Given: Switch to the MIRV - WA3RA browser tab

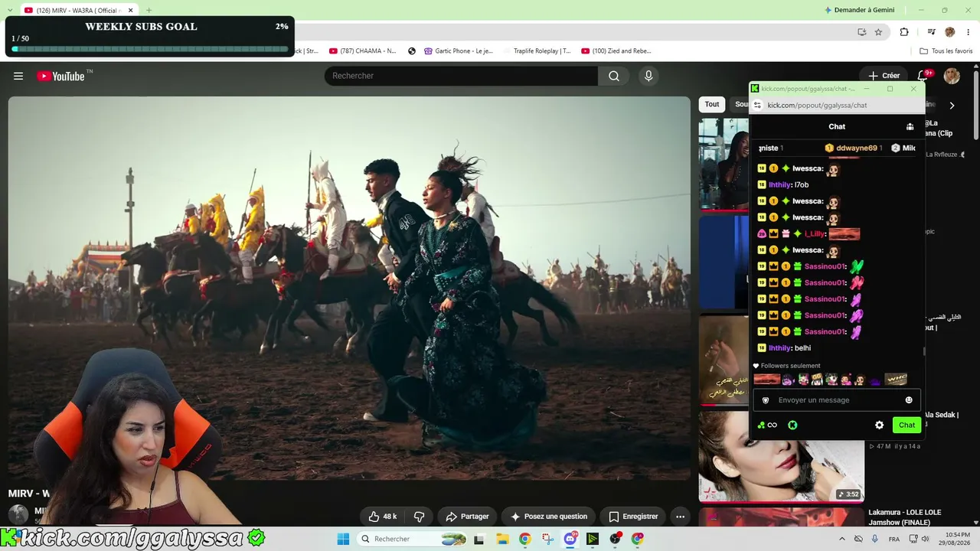Looking at the screenshot, I should (79, 11).
